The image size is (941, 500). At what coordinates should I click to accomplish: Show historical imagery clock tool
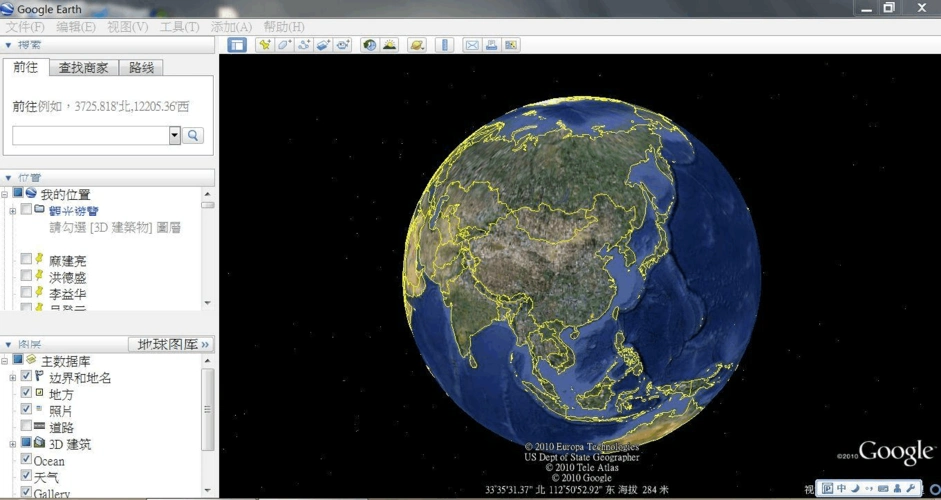point(370,44)
